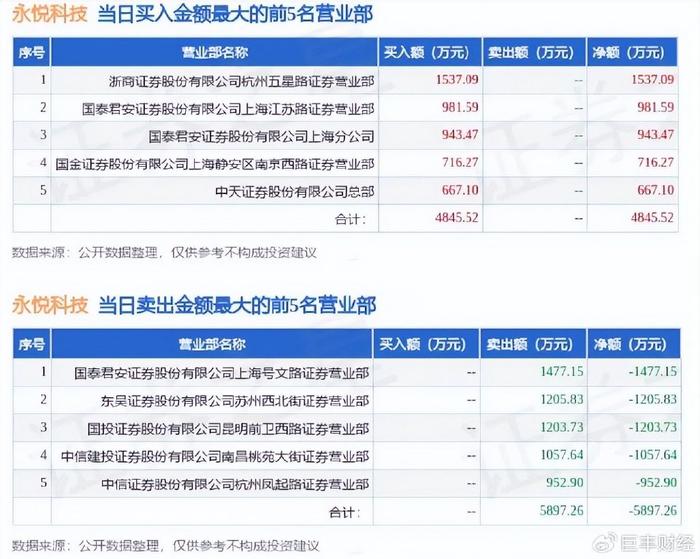Click the net total -5897.26
Image resolution: width=700 pixels, height=559 pixels.
653,510
